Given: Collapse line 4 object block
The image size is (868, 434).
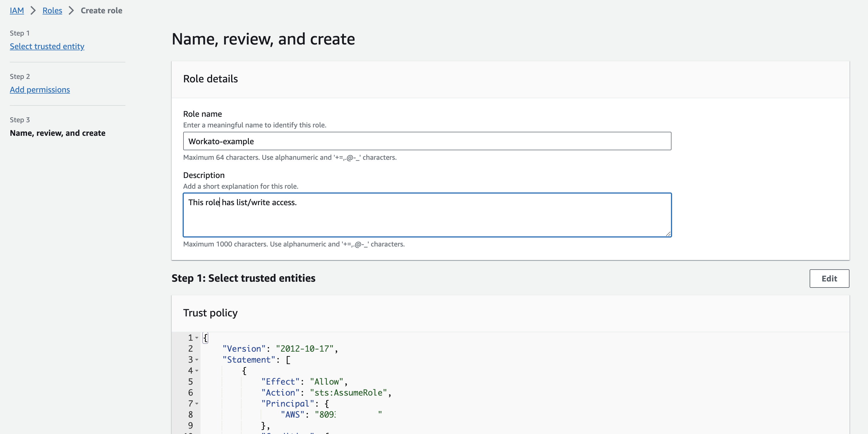Looking at the screenshot, I should [x=198, y=370].
